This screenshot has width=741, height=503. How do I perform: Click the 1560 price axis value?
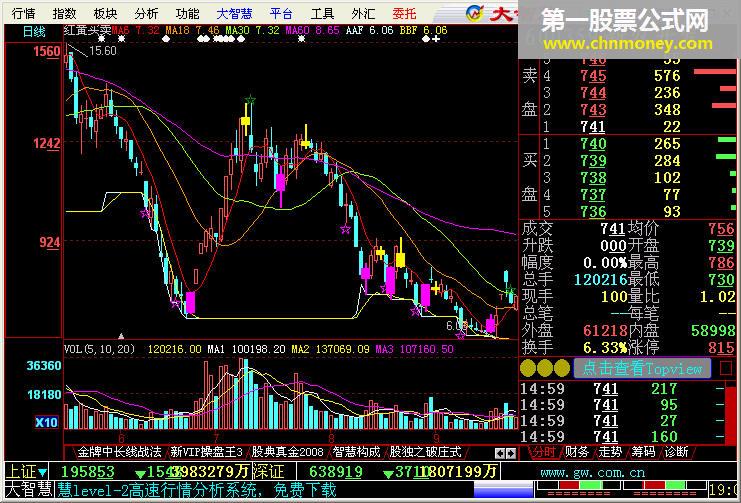[x=47, y=52]
